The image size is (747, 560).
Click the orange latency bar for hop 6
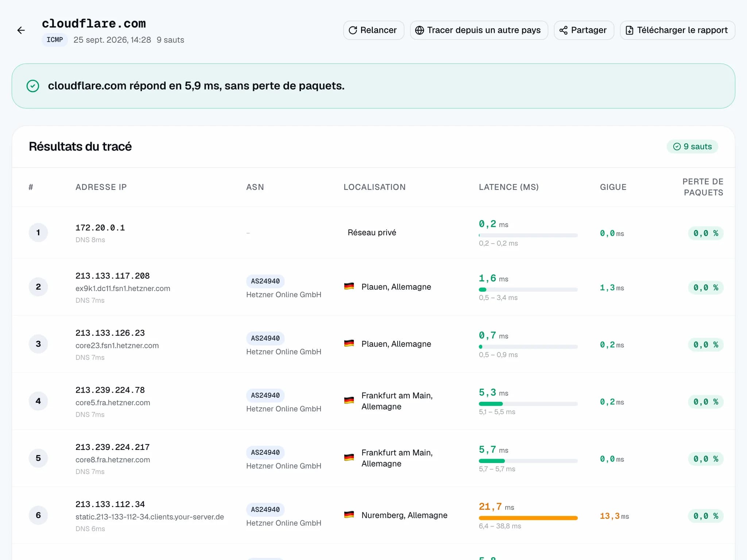point(528,518)
